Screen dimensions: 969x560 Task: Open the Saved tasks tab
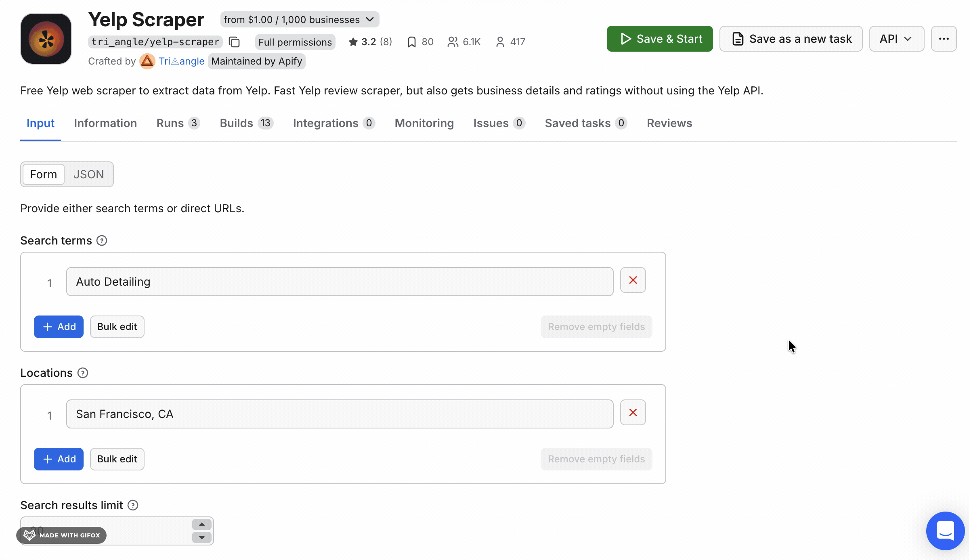586,123
